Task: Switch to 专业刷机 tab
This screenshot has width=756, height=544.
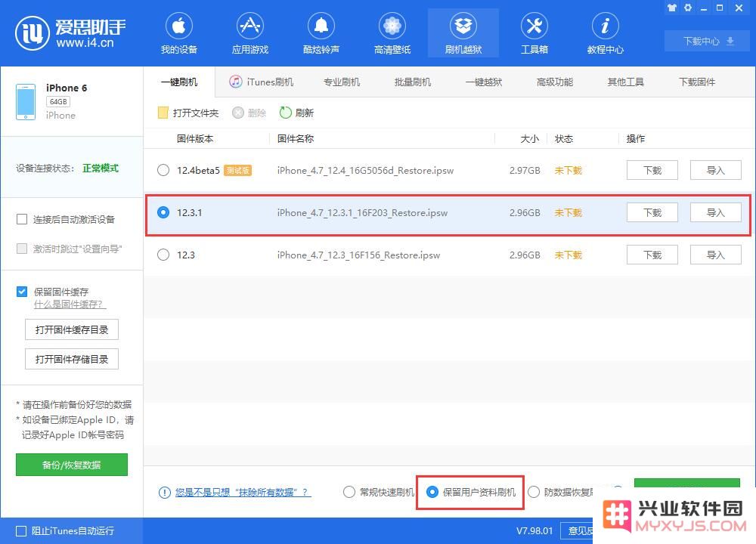Action: (x=342, y=82)
